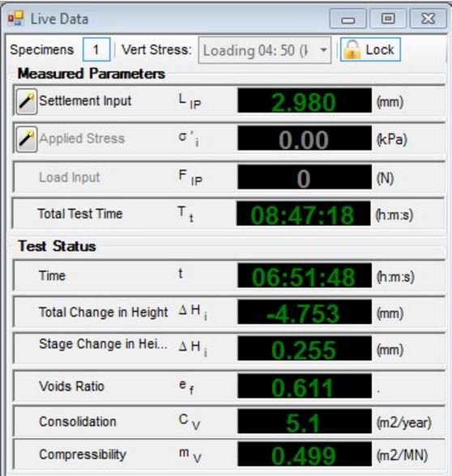Click the Compressibility 0.499 readout
Image resolution: width=452 pixels, height=476 pixels.
point(305,454)
